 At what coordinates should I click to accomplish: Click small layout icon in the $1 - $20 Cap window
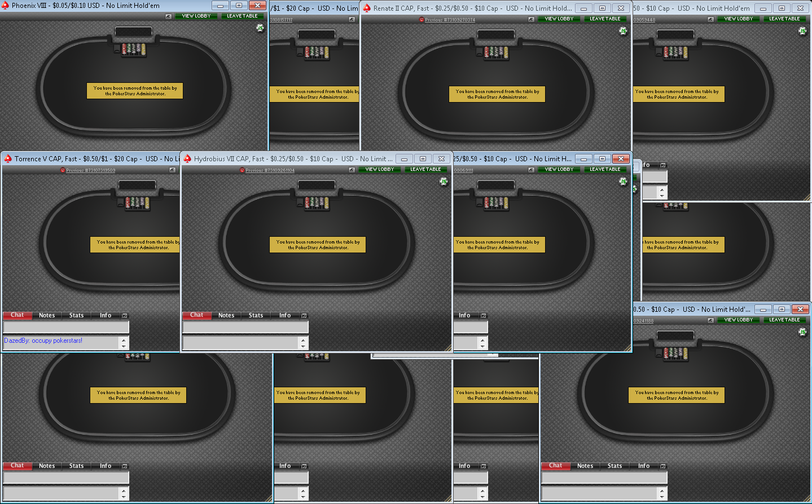[x=352, y=19]
